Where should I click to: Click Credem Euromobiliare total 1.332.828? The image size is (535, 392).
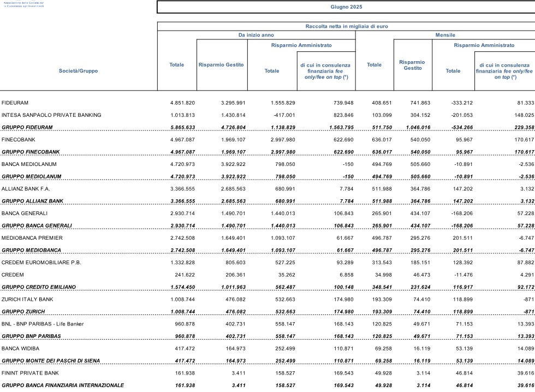click(x=182, y=263)
